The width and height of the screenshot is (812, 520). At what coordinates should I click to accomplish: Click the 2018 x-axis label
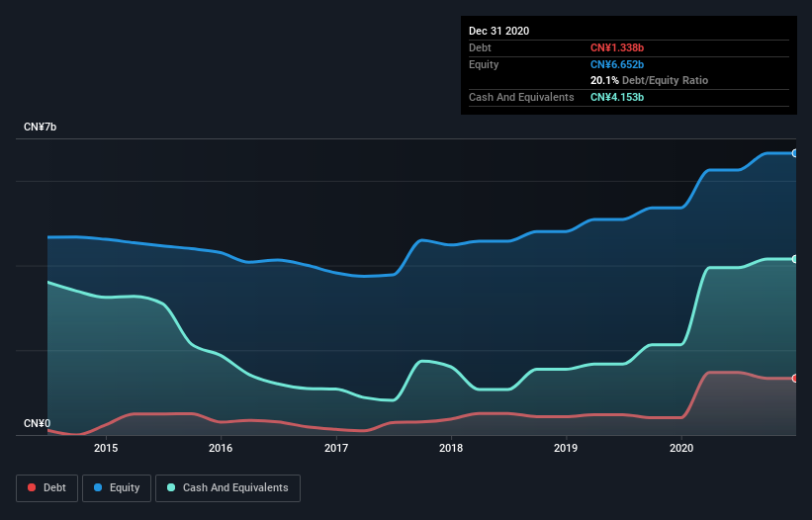451,448
